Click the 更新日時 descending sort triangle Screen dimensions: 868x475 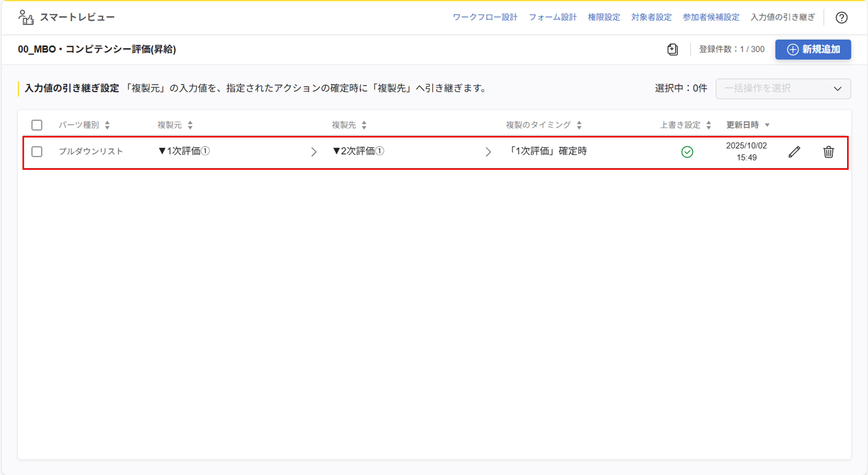(x=767, y=125)
